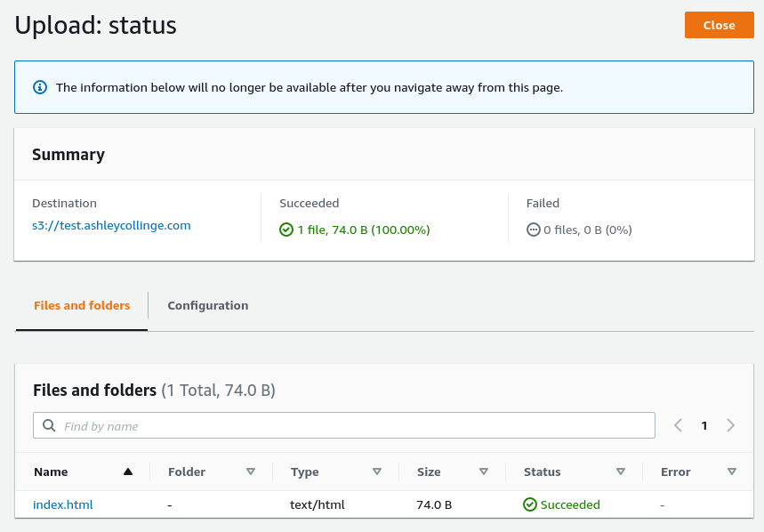Open the Type column filter dropdown
Image resolution: width=764 pixels, height=532 pixels.
click(x=377, y=472)
